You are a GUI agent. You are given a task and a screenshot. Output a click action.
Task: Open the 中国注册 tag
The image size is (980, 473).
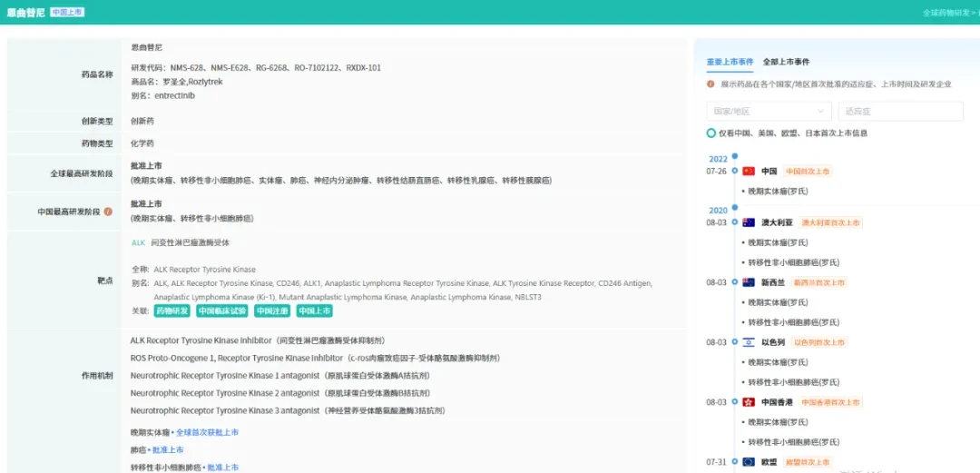click(x=272, y=310)
